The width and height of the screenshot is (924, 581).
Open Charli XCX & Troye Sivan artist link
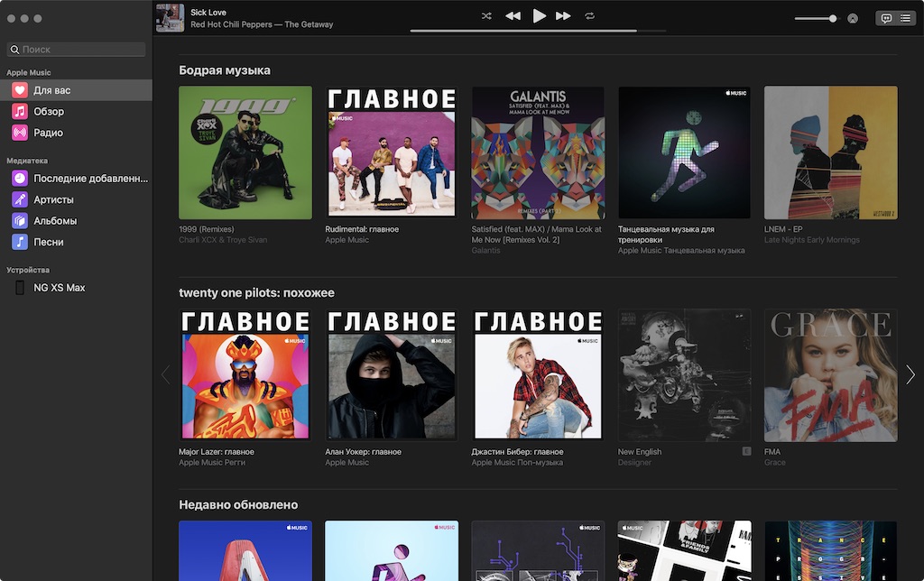[223, 240]
